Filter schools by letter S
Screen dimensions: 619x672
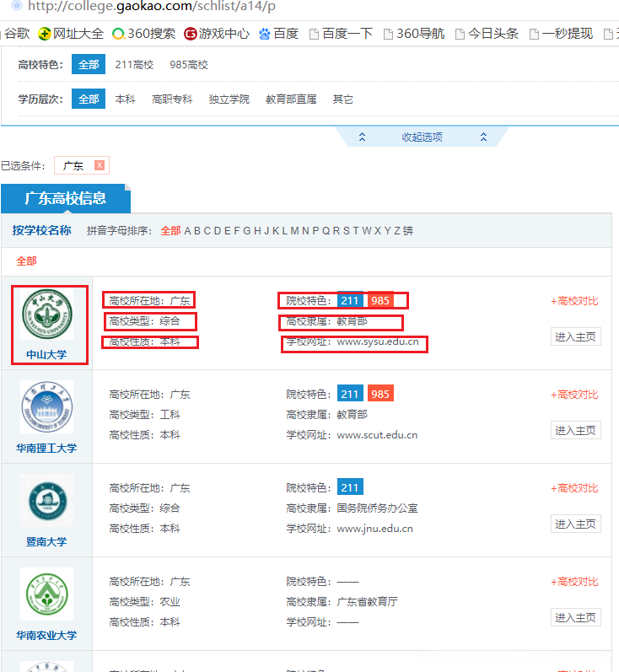coord(347,230)
